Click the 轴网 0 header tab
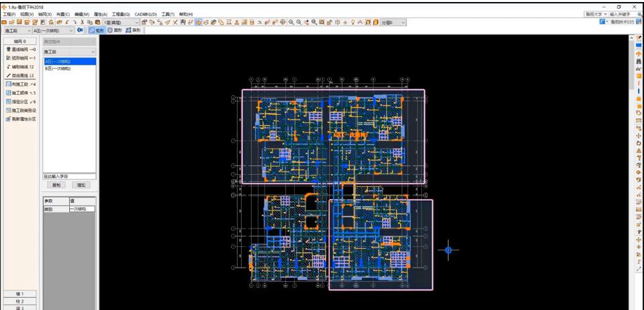 pos(19,41)
